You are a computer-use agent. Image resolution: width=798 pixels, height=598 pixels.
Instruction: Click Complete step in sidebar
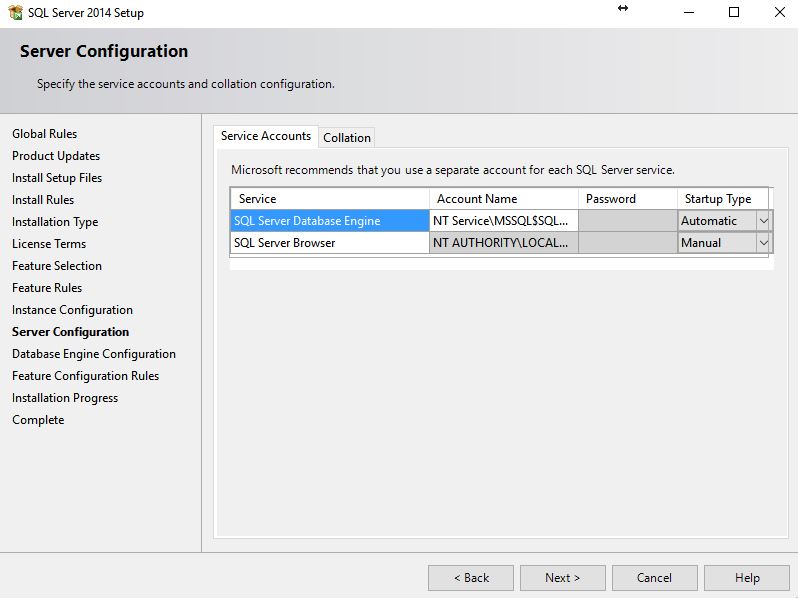coord(38,420)
